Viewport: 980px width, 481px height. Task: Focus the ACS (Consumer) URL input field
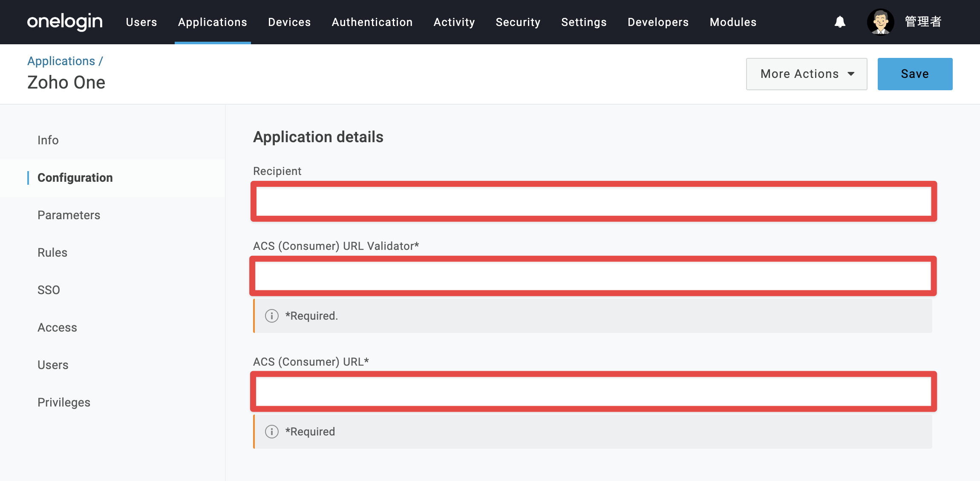(594, 392)
